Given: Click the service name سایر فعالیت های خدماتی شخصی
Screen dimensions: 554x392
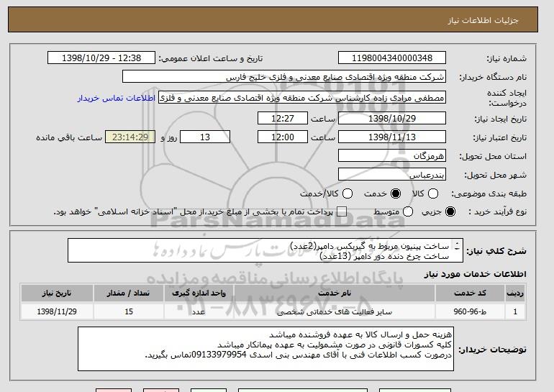Looking at the screenshot, I should coord(335,312).
